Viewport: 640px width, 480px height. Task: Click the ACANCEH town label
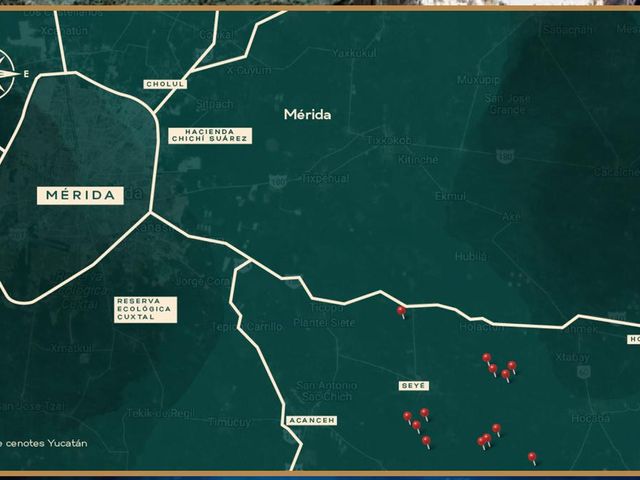click(312, 420)
